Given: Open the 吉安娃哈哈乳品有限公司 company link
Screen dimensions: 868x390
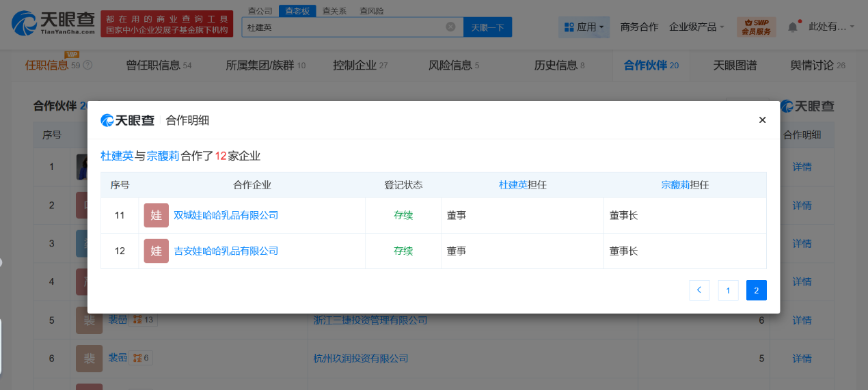Looking at the screenshot, I should tap(226, 251).
